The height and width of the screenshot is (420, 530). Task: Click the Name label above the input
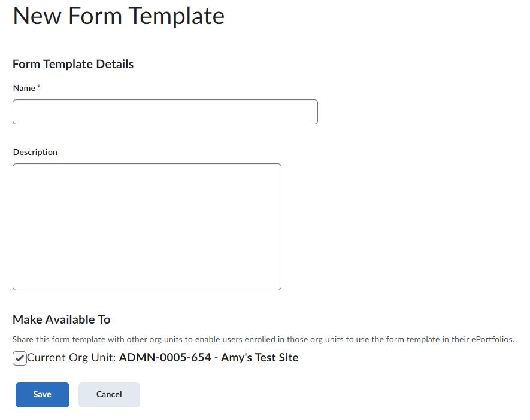[25, 87]
